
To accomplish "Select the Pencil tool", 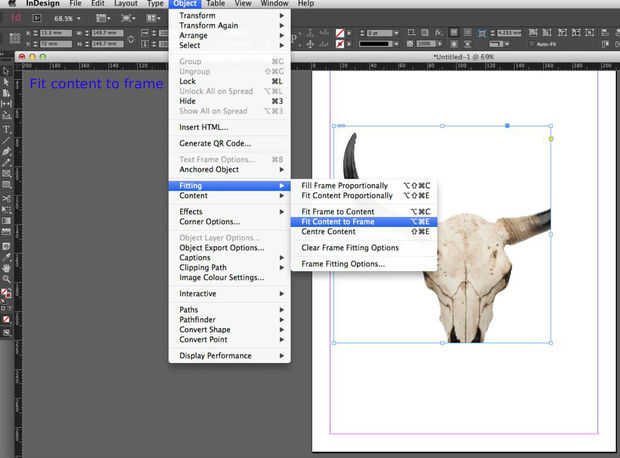I will pyautogui.click(x=6, y=162).
